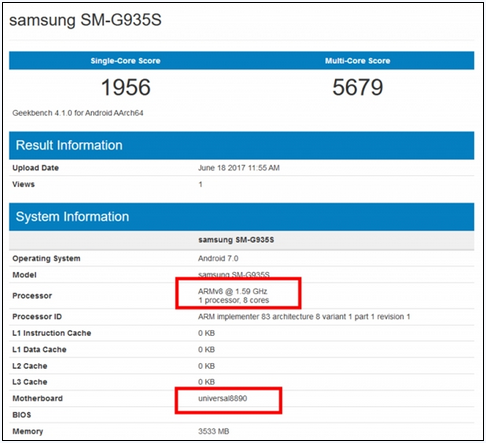The image size is (486, 443).
Task: Click the Operating System label
Action: click(46, 259)
